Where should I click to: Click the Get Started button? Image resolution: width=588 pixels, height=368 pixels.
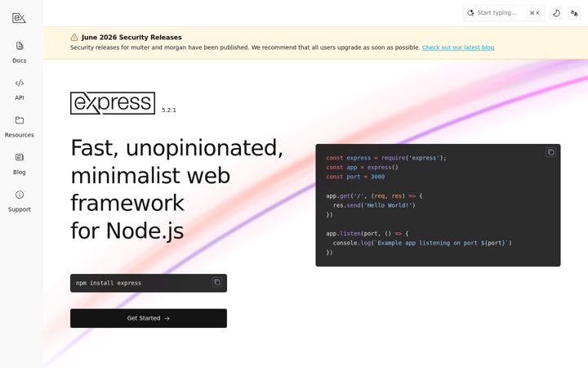tap(149, 318)
